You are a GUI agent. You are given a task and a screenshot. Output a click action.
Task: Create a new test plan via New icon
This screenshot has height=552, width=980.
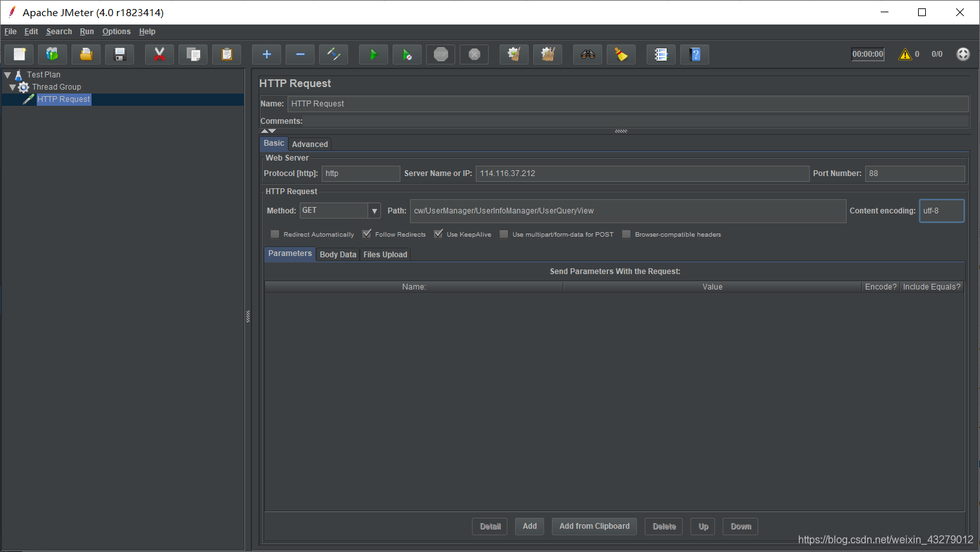(x=19, y=54)
